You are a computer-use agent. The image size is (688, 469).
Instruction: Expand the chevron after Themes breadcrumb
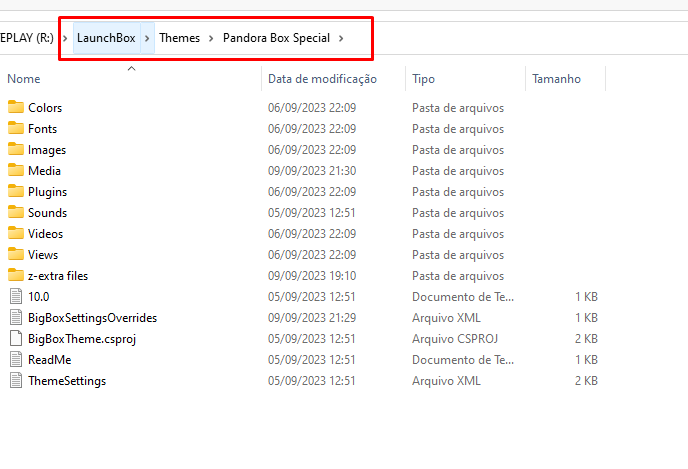click(x=211, y=38)
